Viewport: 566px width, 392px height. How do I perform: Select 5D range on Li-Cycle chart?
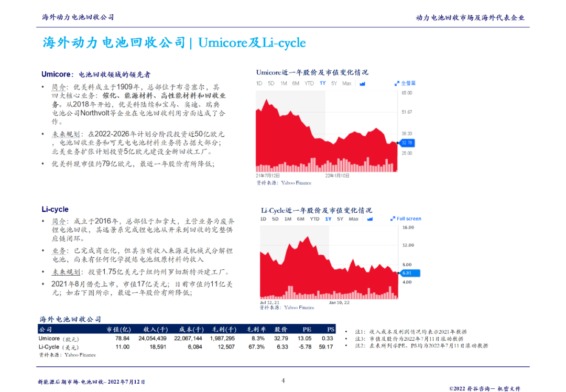275,219
